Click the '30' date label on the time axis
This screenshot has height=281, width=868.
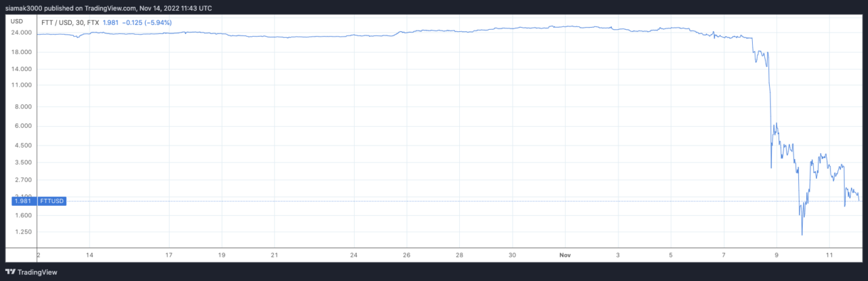pyautogui.click(x=512, y=255)
